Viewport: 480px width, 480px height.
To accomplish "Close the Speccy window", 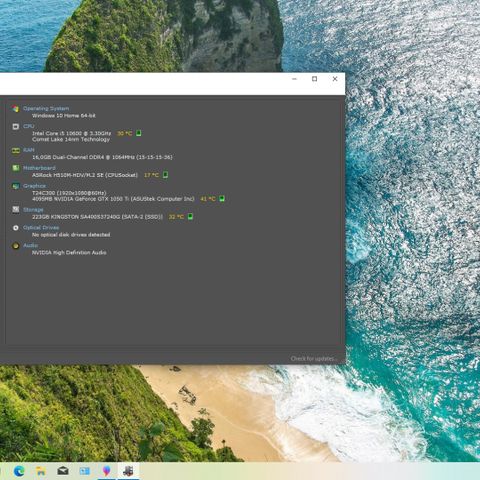I will pos(335,79).
